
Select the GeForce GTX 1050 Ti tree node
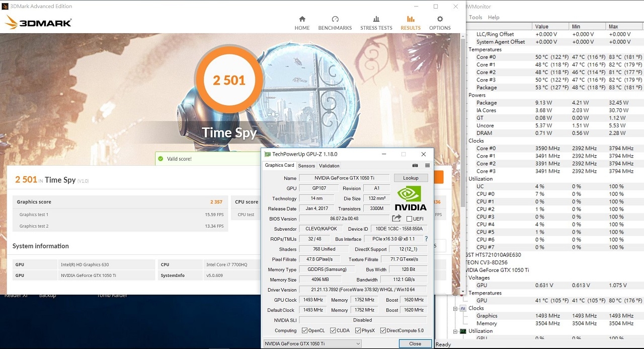[498, 270]
